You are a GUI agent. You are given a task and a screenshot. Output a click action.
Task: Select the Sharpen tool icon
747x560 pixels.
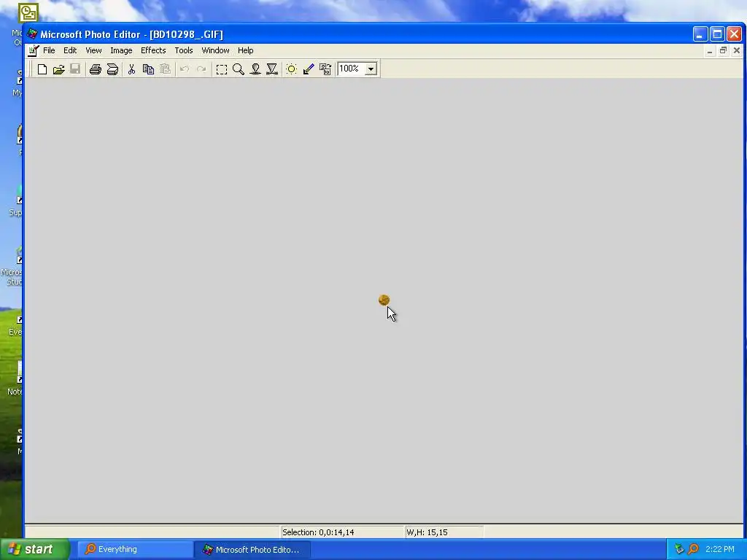coord(272,69)
